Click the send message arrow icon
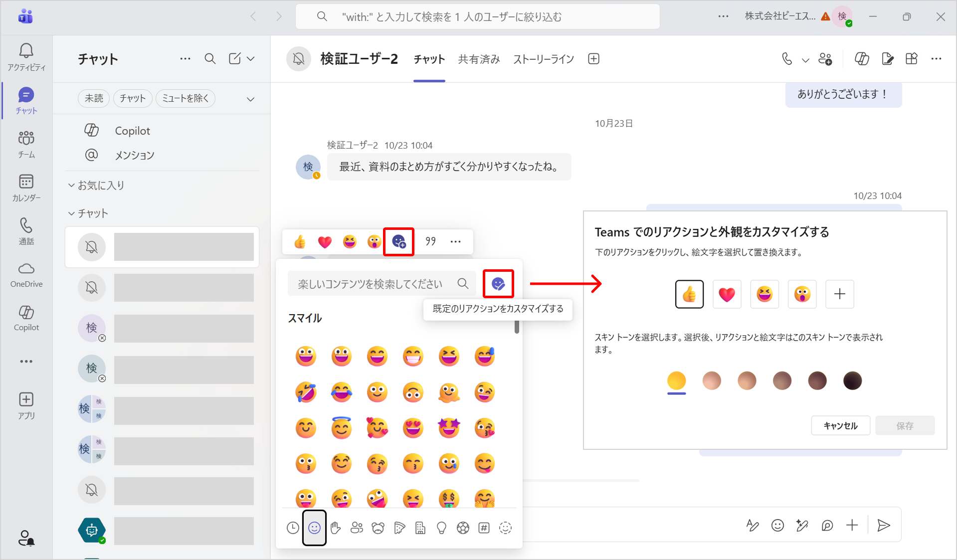This screenshot has height=560, width=957. (x=883, y=525)
